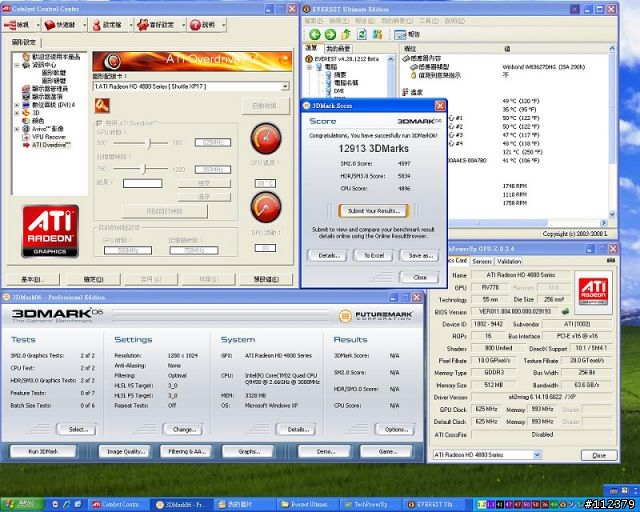Click the memory clock slider handle

click(x=144, y=169)
